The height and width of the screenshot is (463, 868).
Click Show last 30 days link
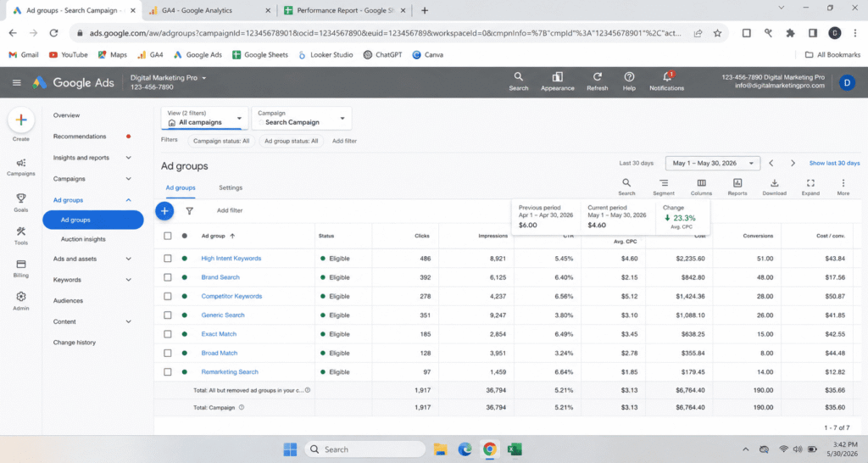coord(834,164)
